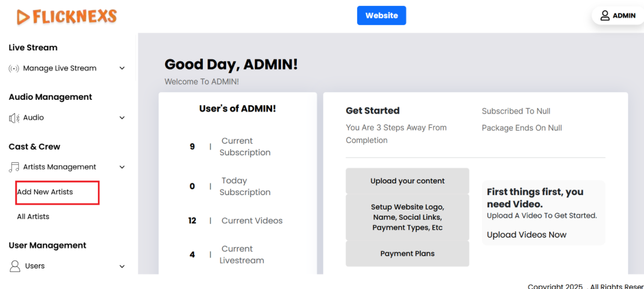This screenshot has height=289, width=644.
Task: Expand the Audio menu chevron
Action: pyautogui.click(x=122, y=118)
